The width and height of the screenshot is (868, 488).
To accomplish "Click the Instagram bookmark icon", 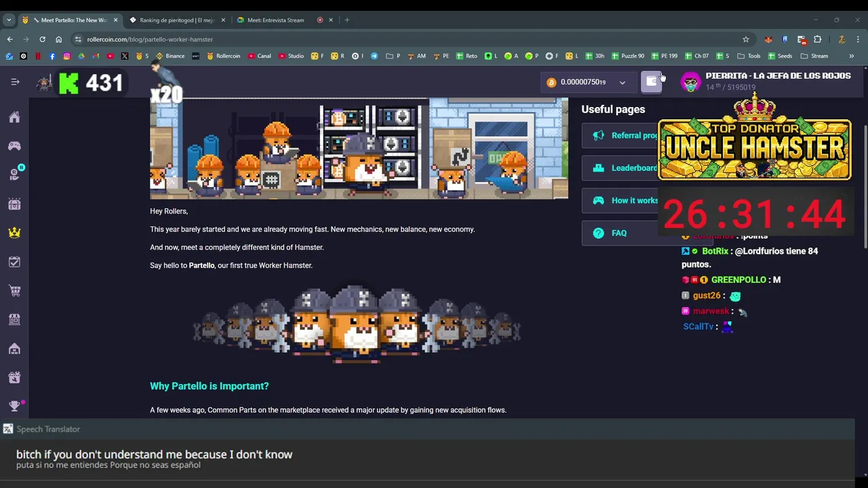I will pos(66,56).
